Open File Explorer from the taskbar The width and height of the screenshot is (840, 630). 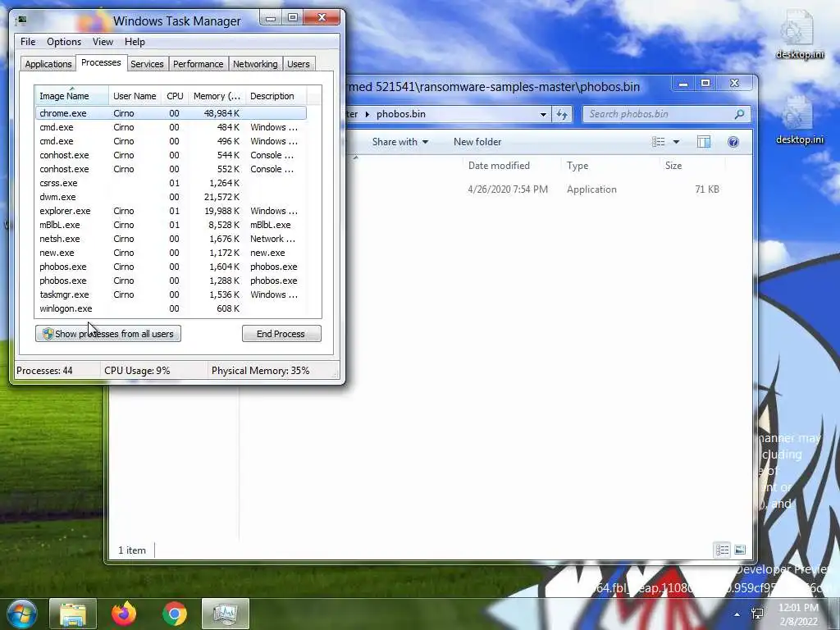(x=73, y=614)
